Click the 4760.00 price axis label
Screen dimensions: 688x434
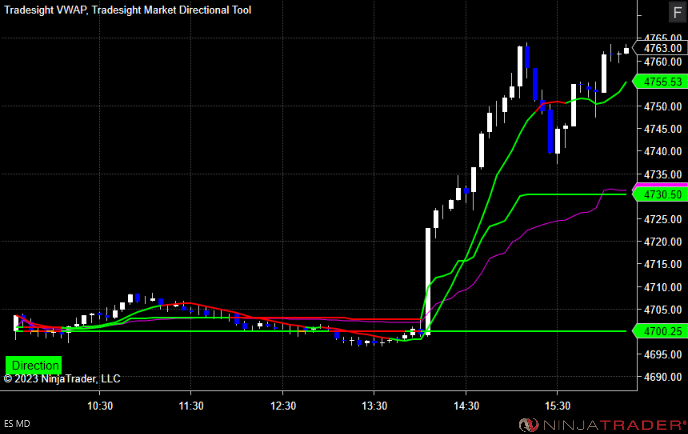coord(663,62)
